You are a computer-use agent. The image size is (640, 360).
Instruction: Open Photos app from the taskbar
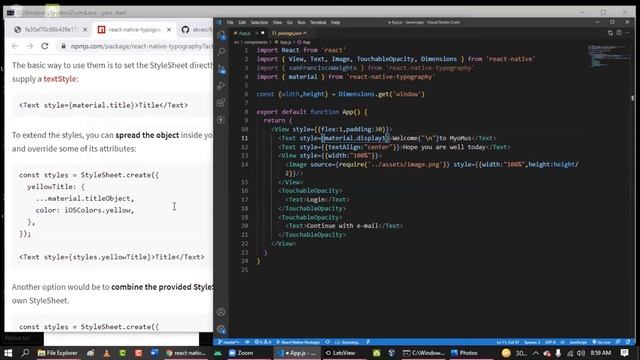[x=464, y=353]
